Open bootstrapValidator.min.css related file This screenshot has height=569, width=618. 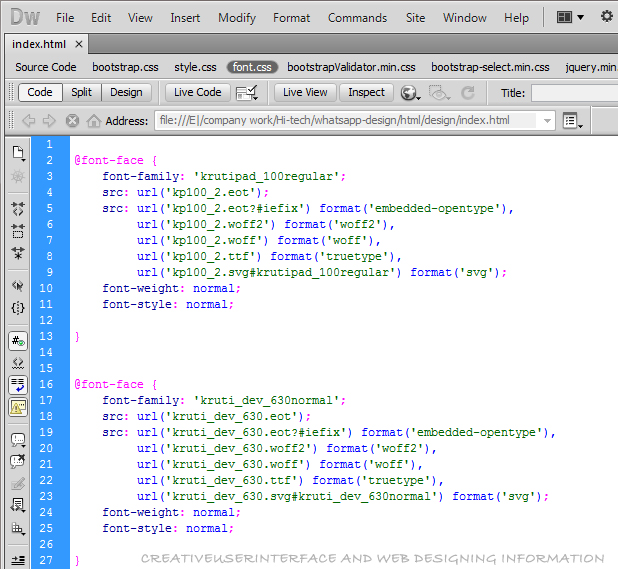[x=351, y=67]
